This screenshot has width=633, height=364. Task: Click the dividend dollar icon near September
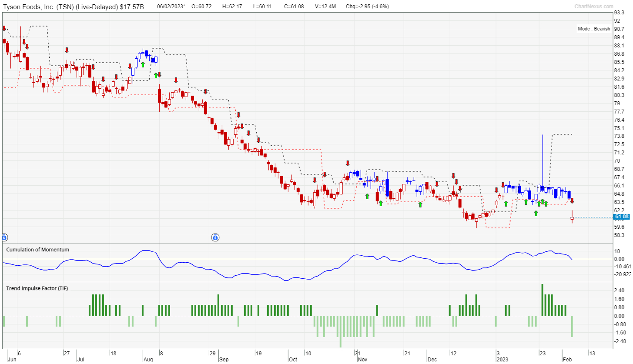pos(215,237)
